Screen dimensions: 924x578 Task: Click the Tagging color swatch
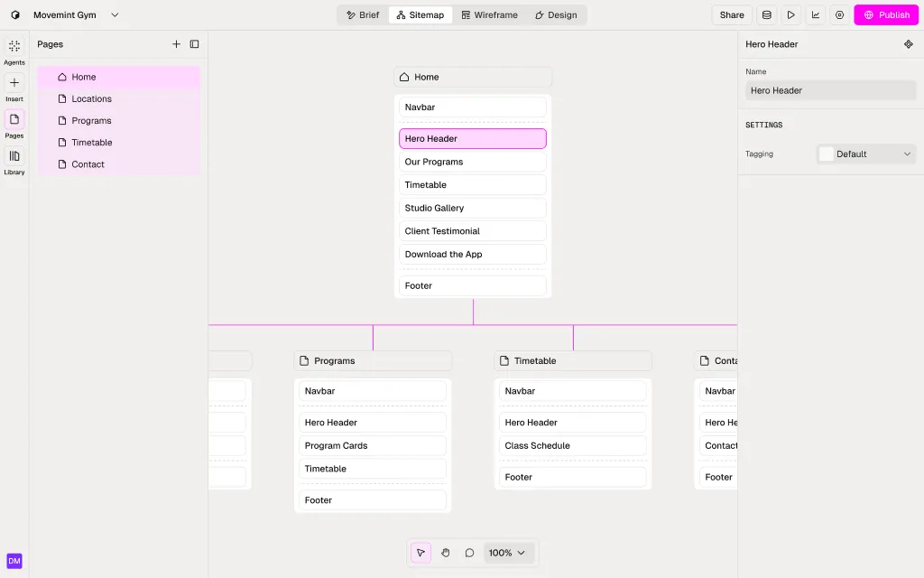click(x=827, y=154)
